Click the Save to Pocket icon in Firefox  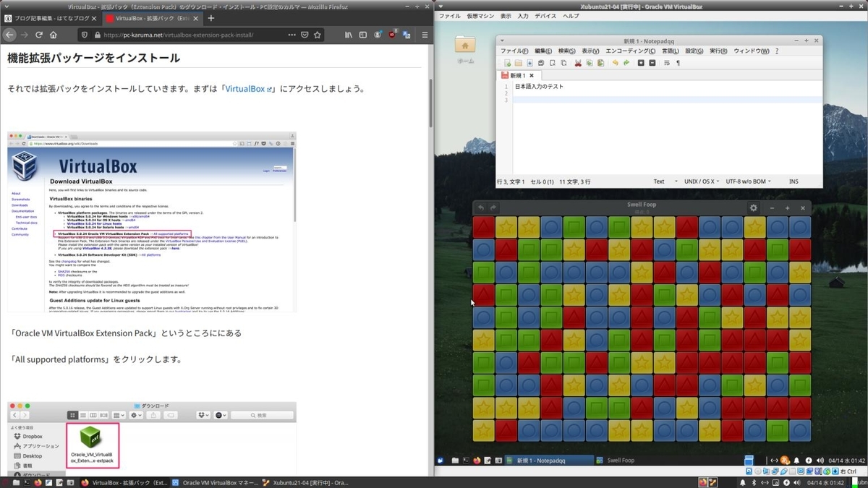click(305, 35)
